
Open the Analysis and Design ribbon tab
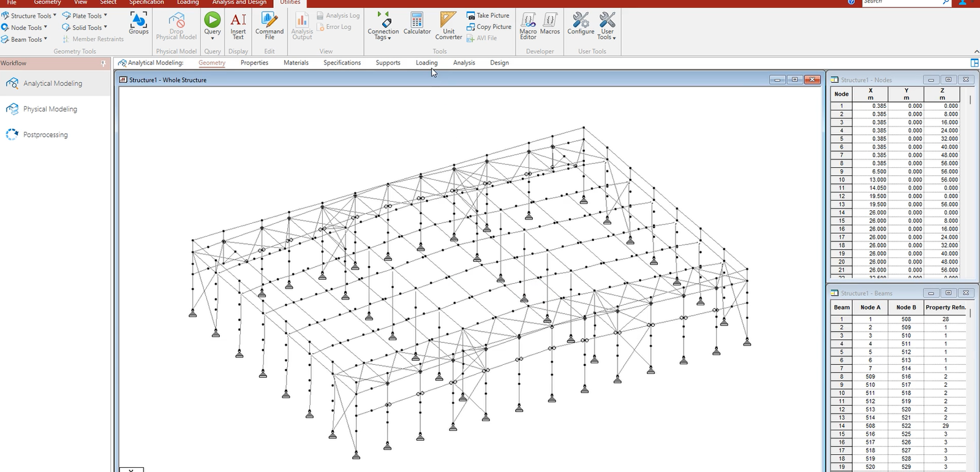[239, 2]
